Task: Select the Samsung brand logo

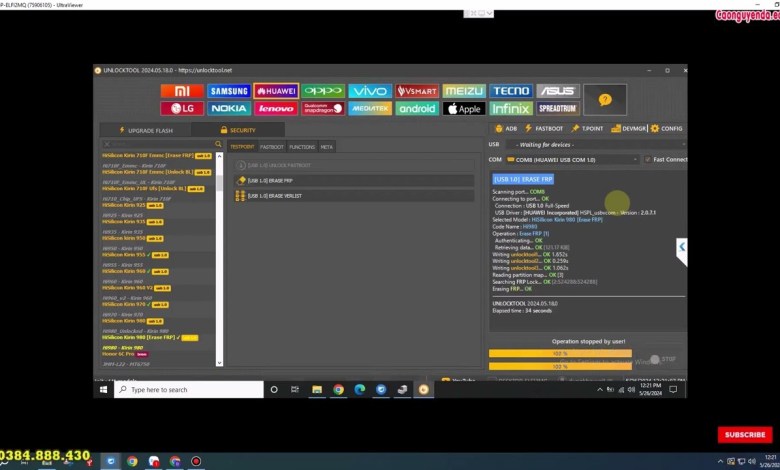Action: tap(229, 91)
